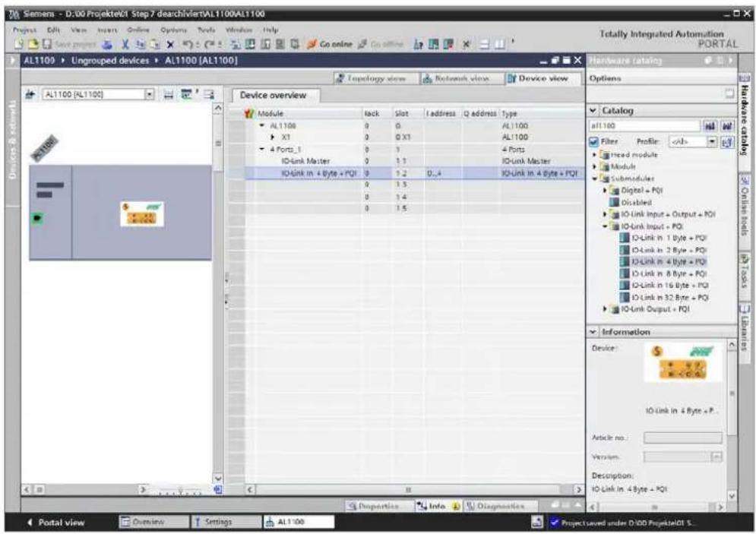Image resolution: width=756 pixels, height=534 pixels.
Task: Collapse the AL1100 row in Device overview
Action: pos(262,126)
